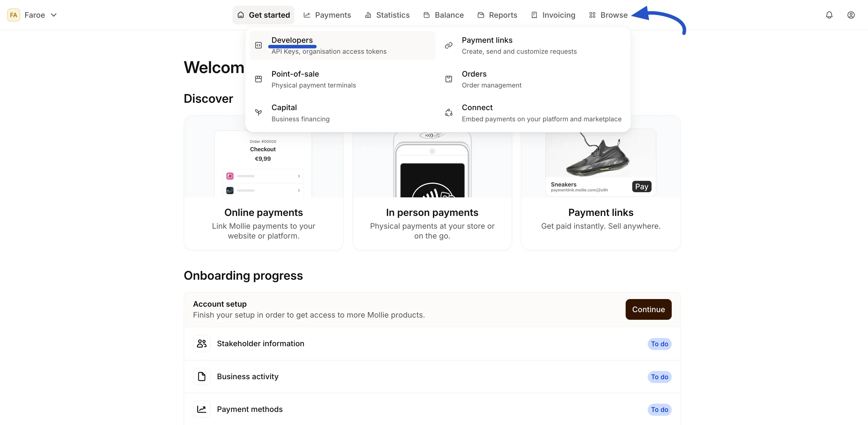
Task: Click the Orders box icon
Action: point(448,79)
